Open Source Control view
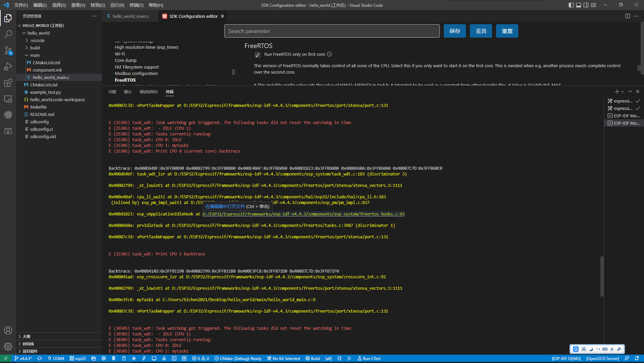644x363 pixels. tap(8, 50)
